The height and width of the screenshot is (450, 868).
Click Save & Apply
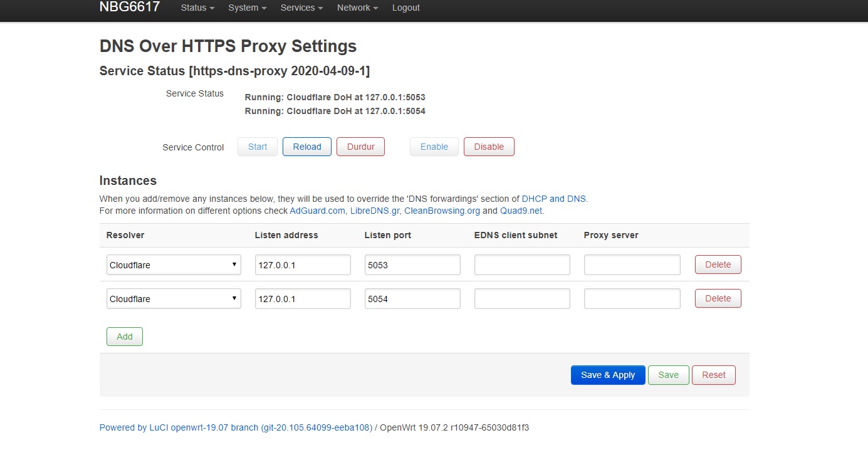[x=608, y=375]
